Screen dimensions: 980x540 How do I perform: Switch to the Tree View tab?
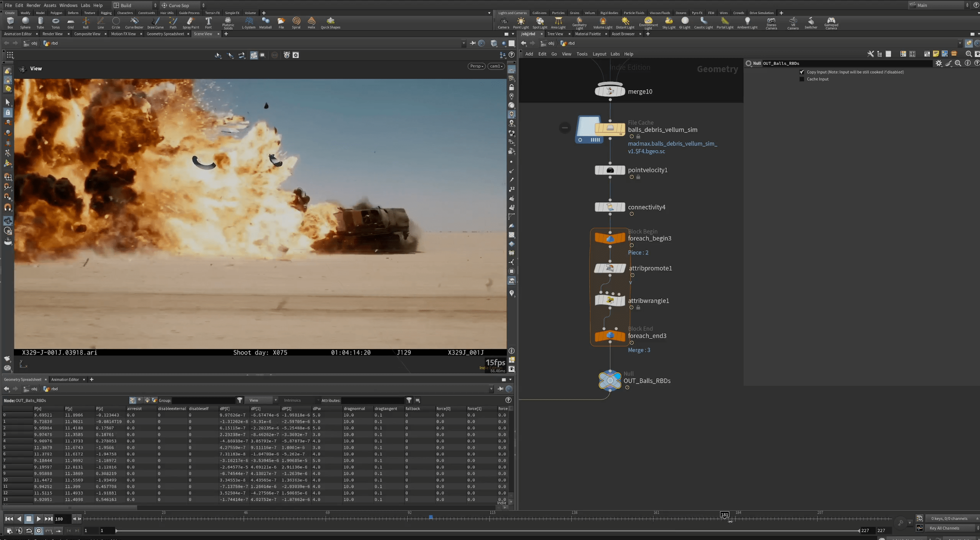[555, 34]
